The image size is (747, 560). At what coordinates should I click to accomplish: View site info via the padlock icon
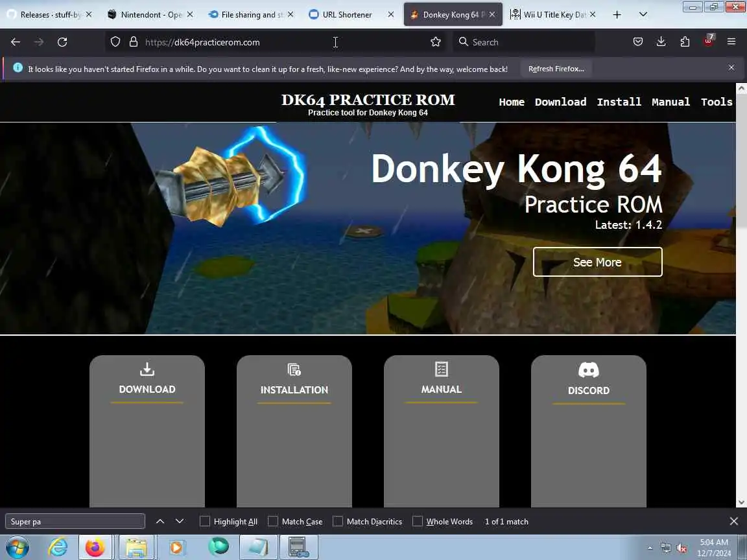[x=134, y=42]
